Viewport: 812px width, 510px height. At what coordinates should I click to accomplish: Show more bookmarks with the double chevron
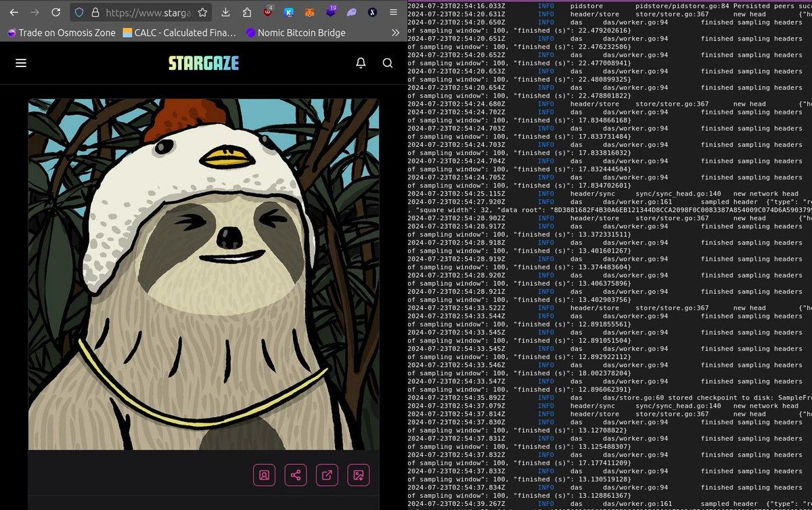(395, 33)
